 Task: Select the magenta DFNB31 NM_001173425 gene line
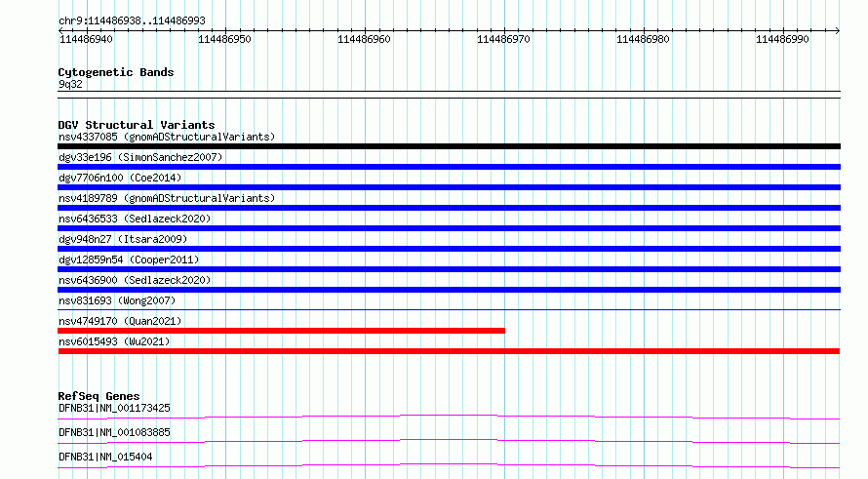pos(449,417)
